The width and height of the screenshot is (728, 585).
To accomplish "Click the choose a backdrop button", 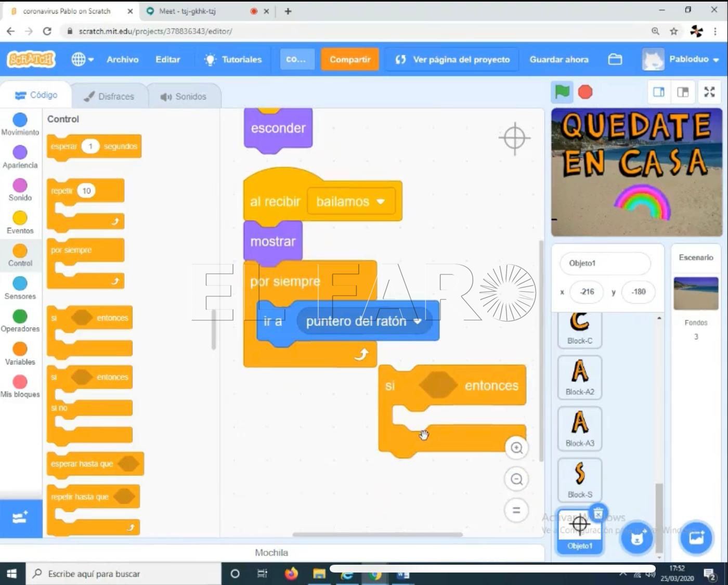I will [696, 538].
